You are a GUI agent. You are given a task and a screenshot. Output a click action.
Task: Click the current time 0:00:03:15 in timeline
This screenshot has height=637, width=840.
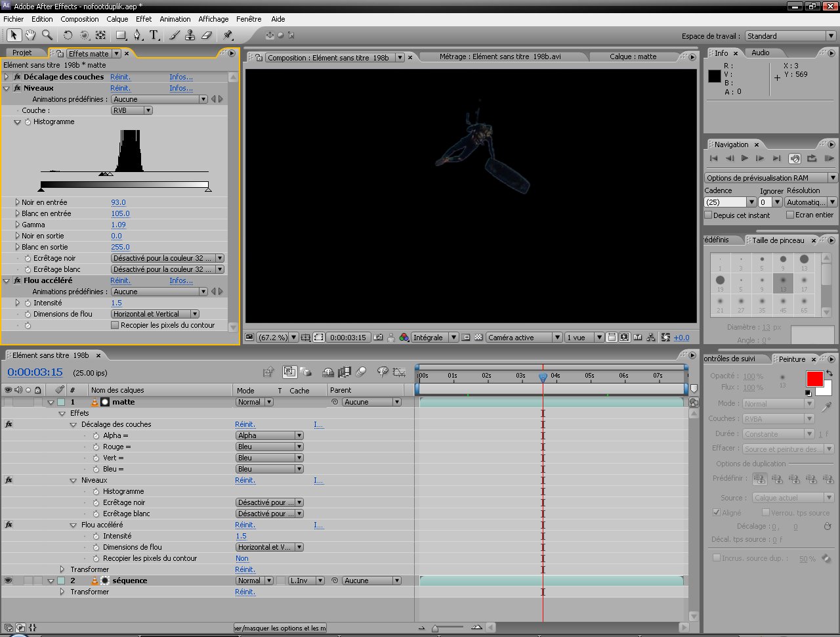coord(35,372)
